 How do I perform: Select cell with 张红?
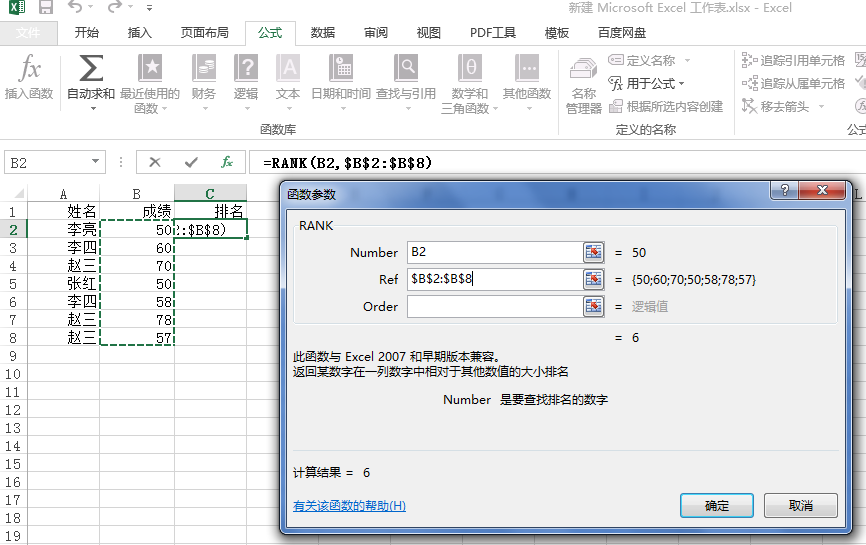pos(64,283)
